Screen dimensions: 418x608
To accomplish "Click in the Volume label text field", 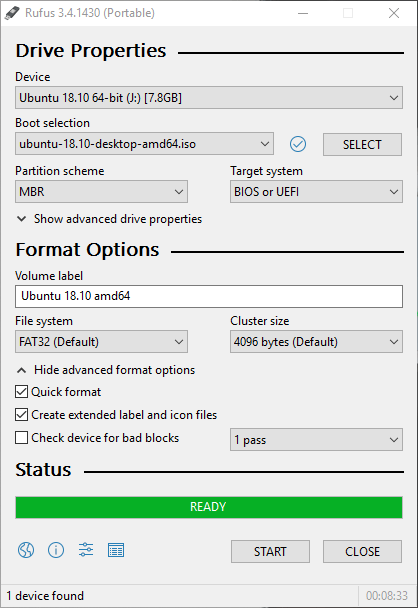I will coord(209,297).
